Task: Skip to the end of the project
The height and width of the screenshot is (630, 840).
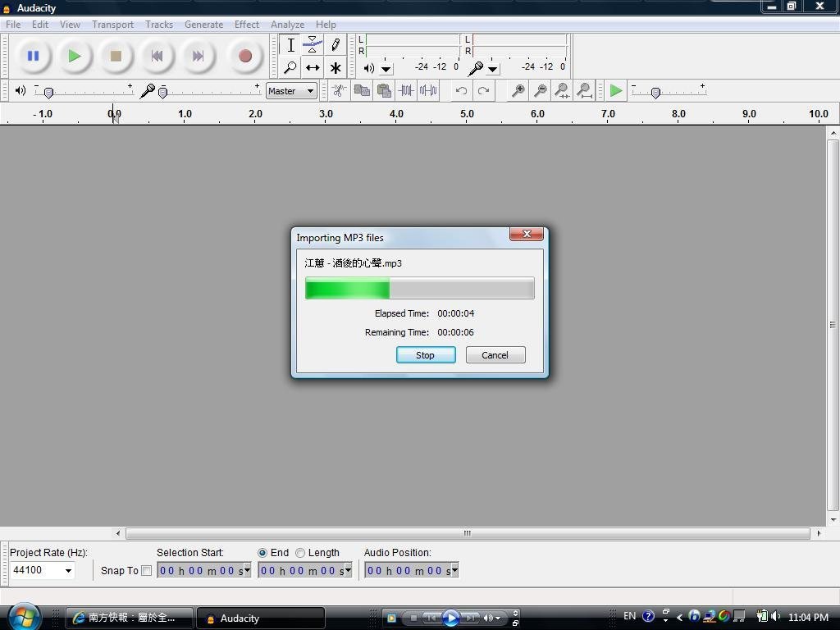Action: coord(199,56)
